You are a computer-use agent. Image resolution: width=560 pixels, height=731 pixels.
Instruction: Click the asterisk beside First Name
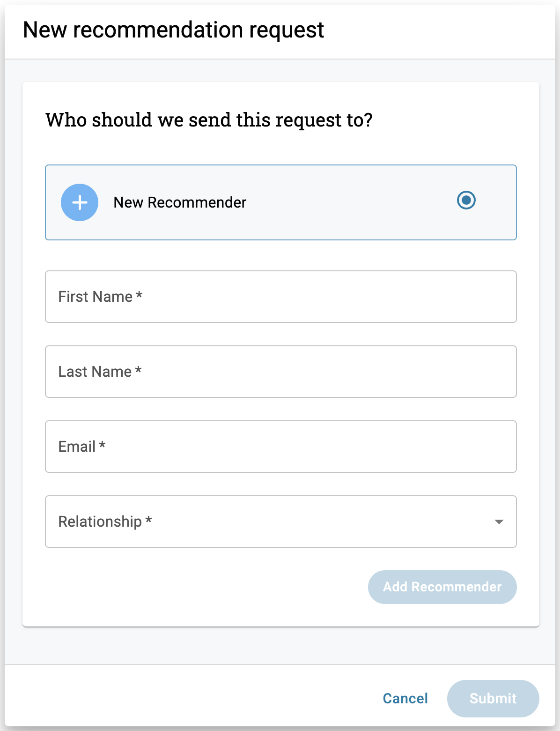139,296
